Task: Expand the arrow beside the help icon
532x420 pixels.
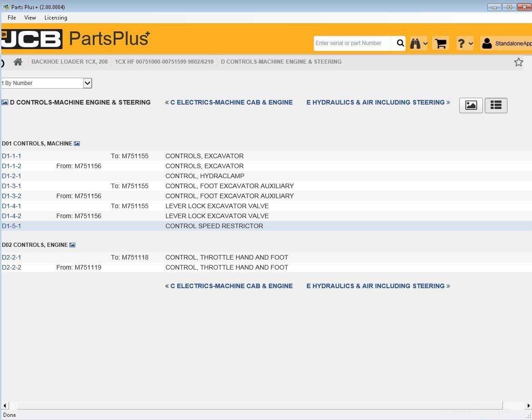Action: click(471, 44)
